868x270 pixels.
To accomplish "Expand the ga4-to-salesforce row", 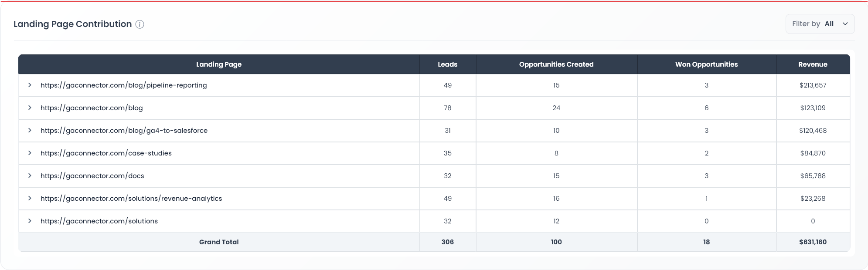I will pyautogui.click(x=30, y=131).
